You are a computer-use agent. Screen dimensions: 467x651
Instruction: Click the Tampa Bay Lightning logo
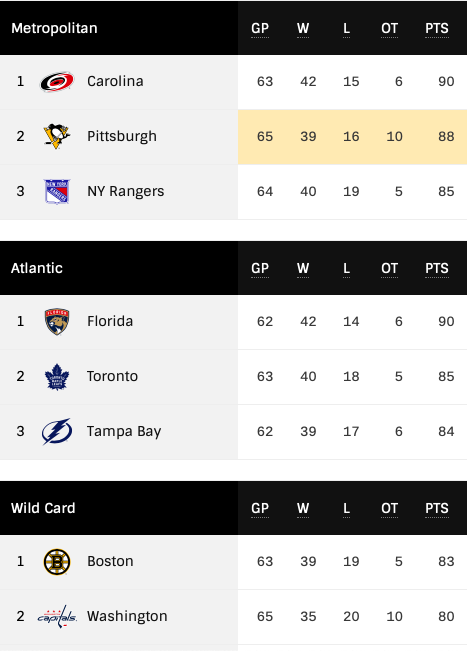tap(57, 432)
